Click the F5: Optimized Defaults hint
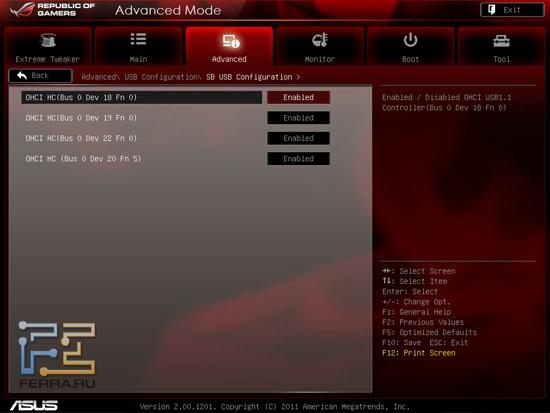 [429, 332]
